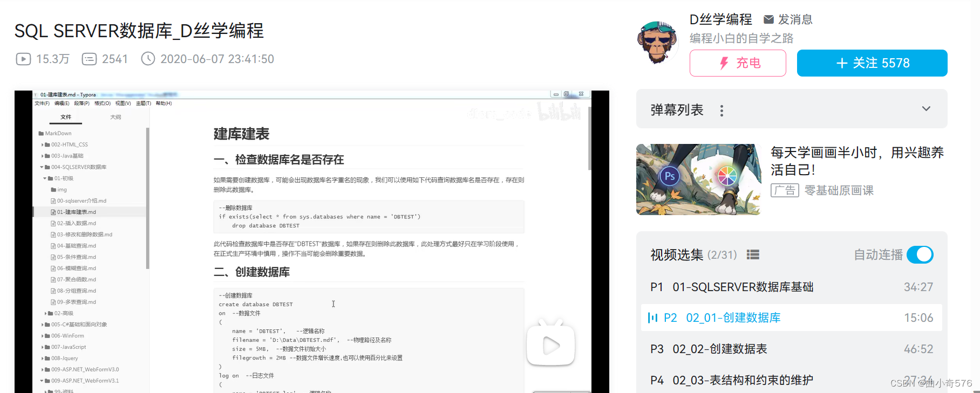Open the 段落(P) menu in Typora
The height and width of the screenshot is (393, 980).
[82, 104]
